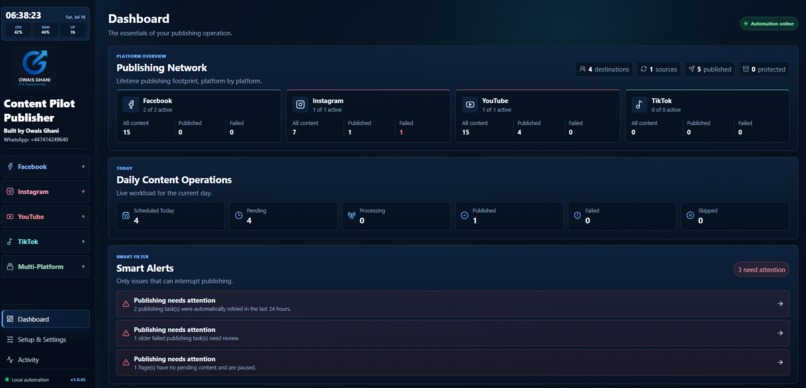Image resolution: width=806 pixels, height=388 pixels.
Task: Click the Automation online status badge
Action: coord(769,24)
